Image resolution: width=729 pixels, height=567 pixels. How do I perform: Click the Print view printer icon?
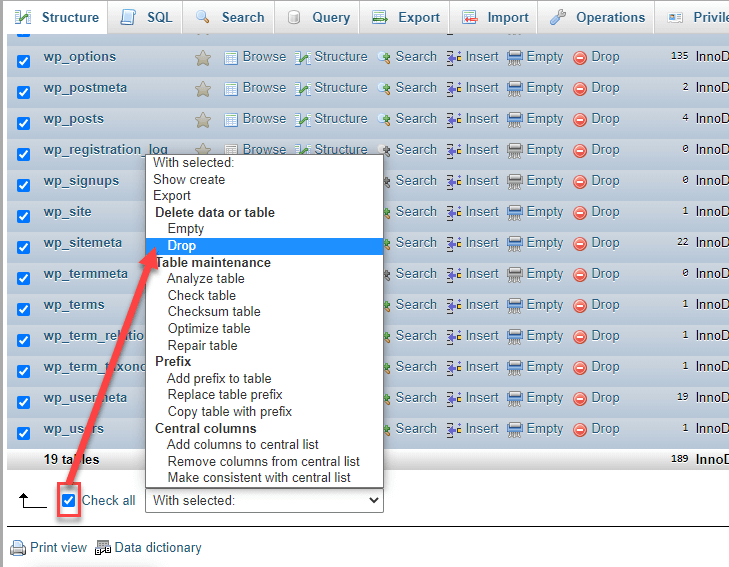(x=18, y=548)
